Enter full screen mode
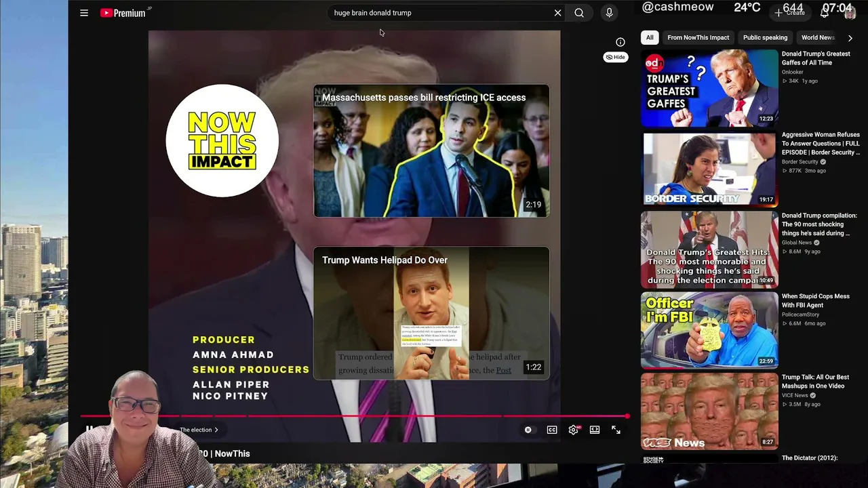The image size is (868, 488). (616, 430)
